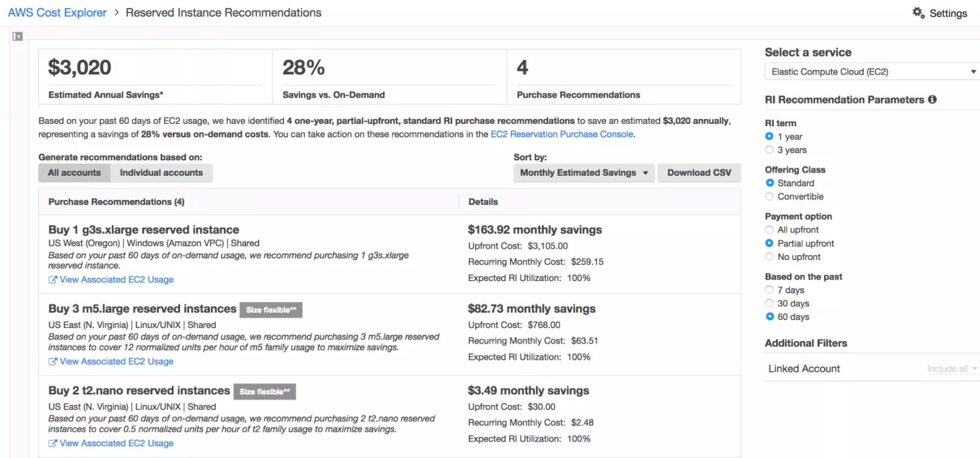Select the 1 year RI term
Viewport: 980px width, 458px height.
click(x=769, y=136)
